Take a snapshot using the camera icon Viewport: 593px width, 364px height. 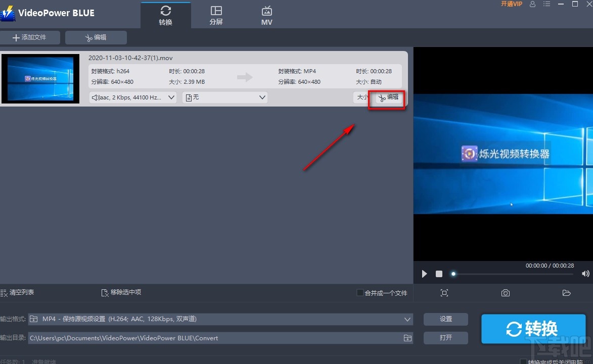pyautogui.click(x=505, y=293)
